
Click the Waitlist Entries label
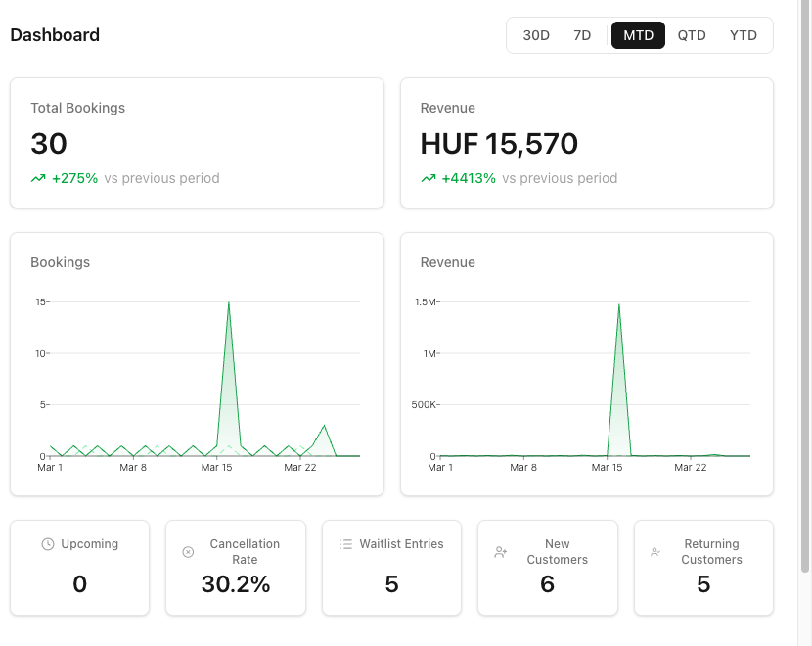(401, 544)
